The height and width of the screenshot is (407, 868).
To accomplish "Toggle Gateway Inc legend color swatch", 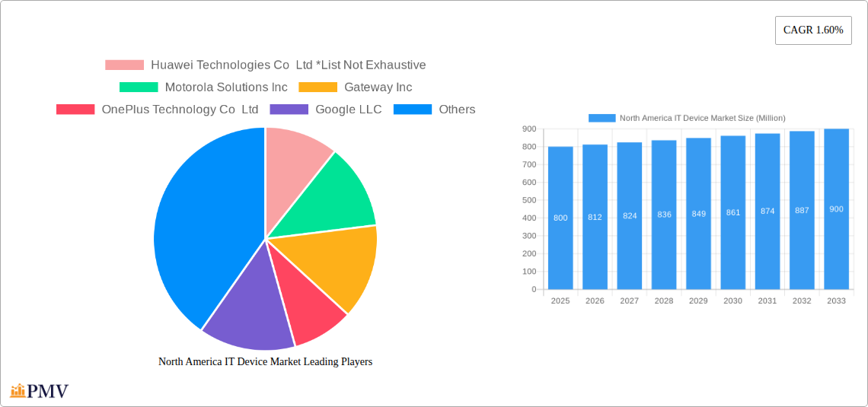I will 318,87.
